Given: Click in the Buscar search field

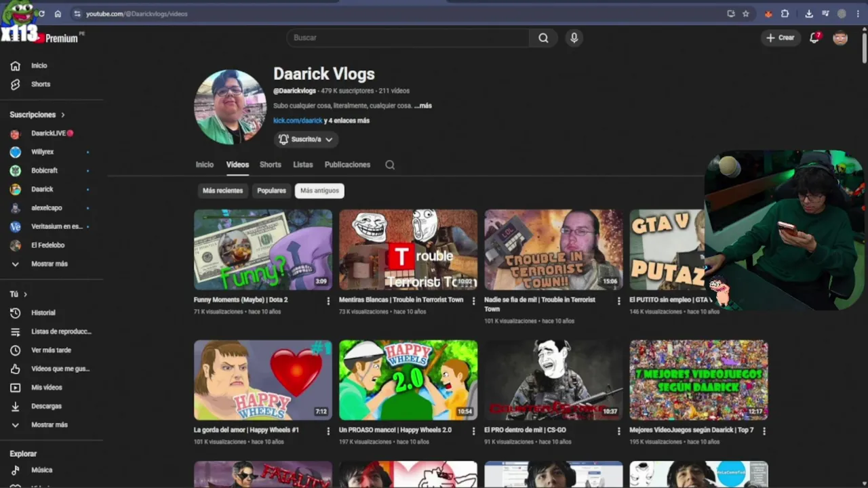Looking at the screenshot, I should tap(408, 38).
